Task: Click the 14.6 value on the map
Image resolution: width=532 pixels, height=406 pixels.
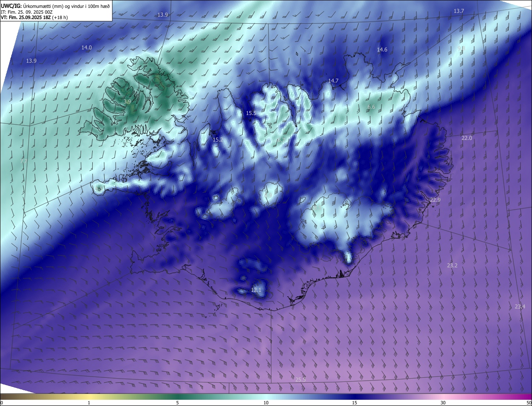Action: point(382,49)
